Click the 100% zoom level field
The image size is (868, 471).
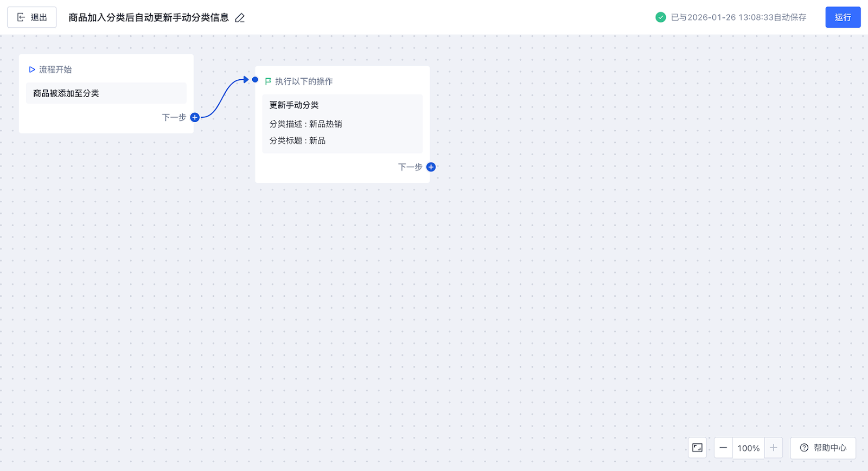[x=748, y=448]
